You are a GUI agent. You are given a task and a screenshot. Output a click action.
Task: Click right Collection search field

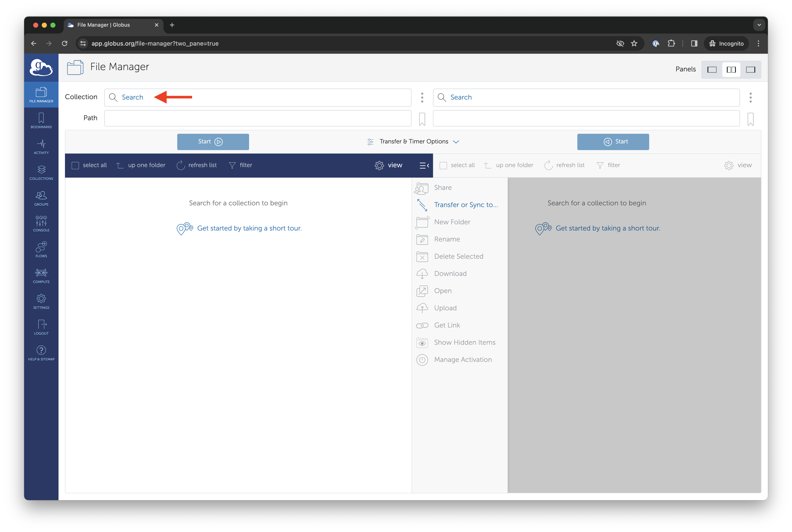pos(586,97)
